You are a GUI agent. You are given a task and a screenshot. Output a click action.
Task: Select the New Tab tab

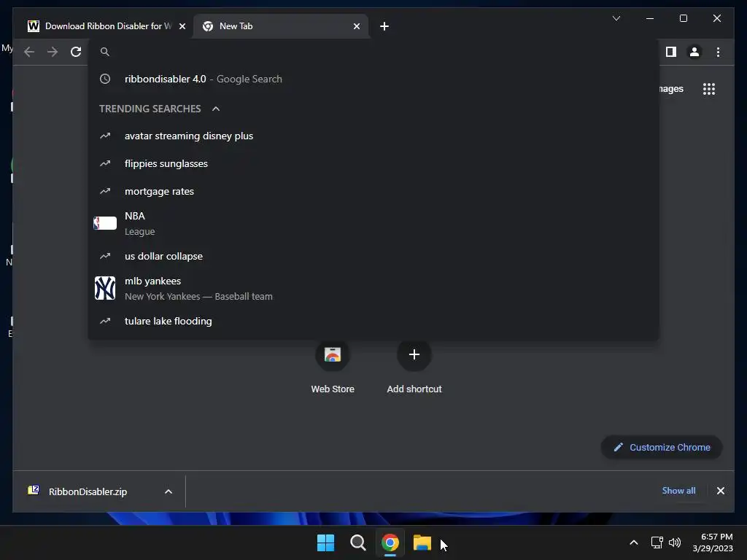click(x=281, y=26)
